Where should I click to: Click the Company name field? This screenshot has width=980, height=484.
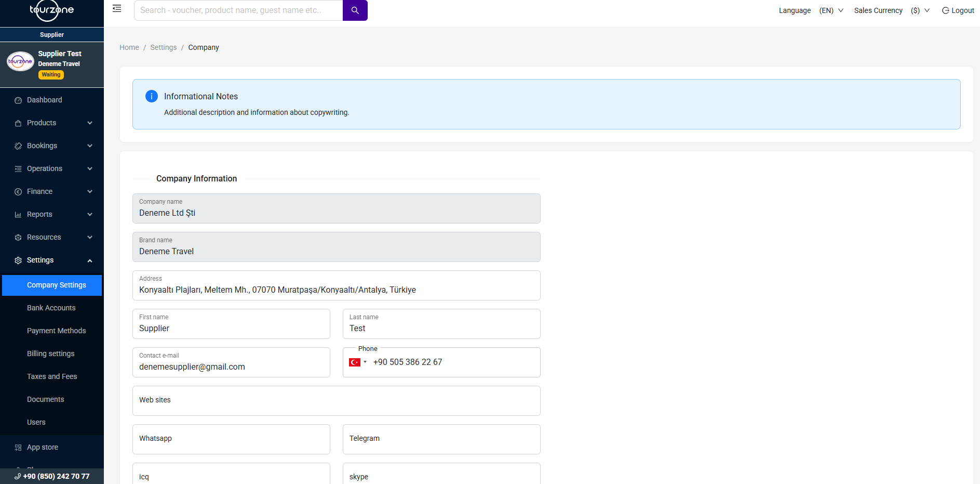tap(337, 208)
